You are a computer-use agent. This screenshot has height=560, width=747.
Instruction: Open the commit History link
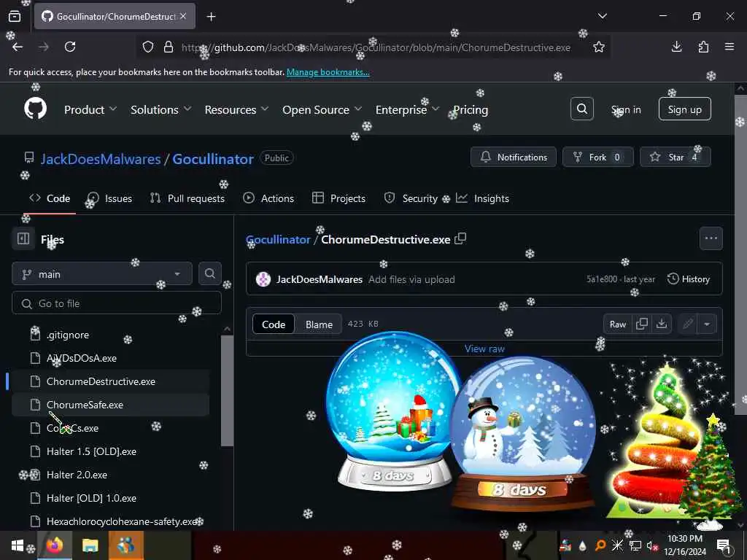(x=689, y=279)
